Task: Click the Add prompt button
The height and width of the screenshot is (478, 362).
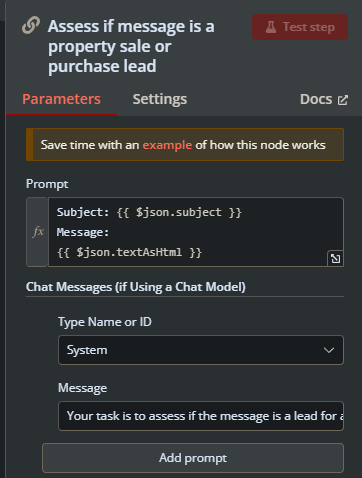Action: click(193, 458)
